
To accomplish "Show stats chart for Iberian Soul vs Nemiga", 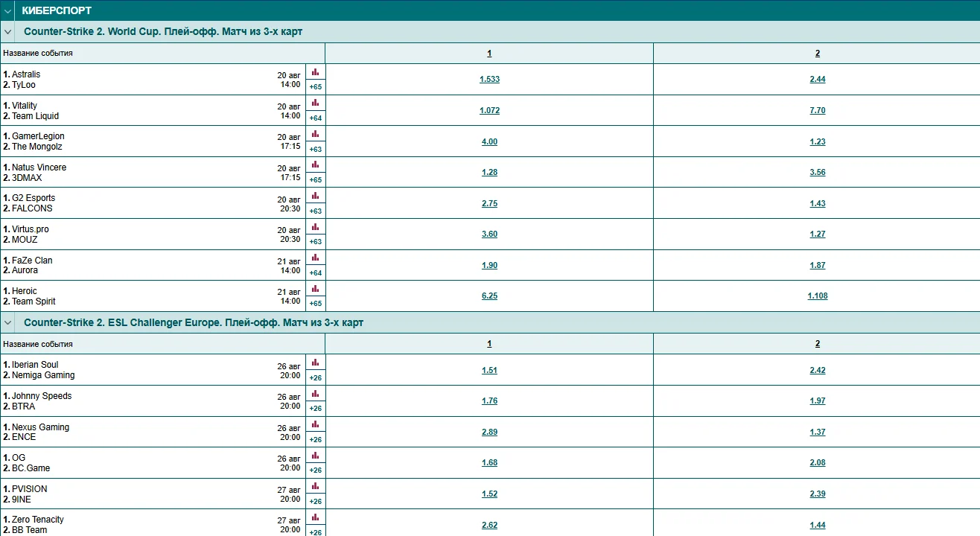I will (315, 363).
